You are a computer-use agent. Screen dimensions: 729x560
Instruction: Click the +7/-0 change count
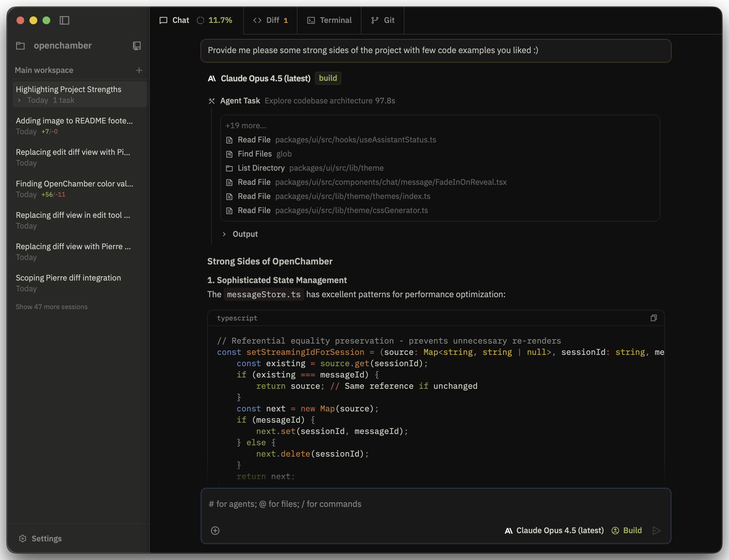click(x=49, y=132)
